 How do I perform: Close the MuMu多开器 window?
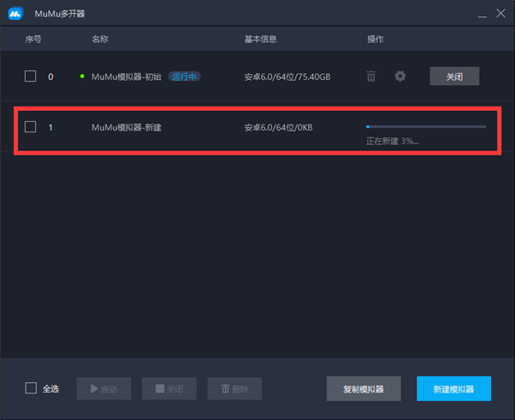[501, 13]
